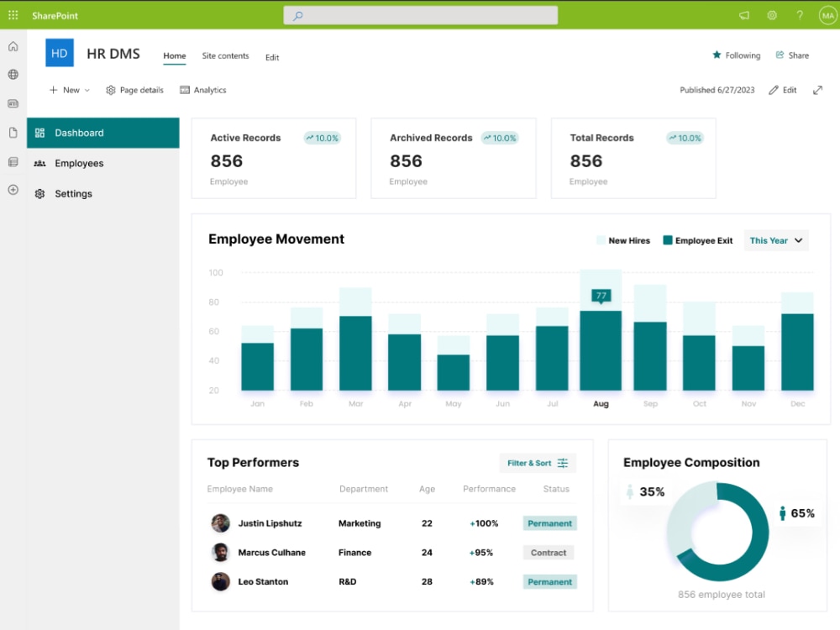Click the 77 tooltip marker on the chart

click(x=601, y=296)
